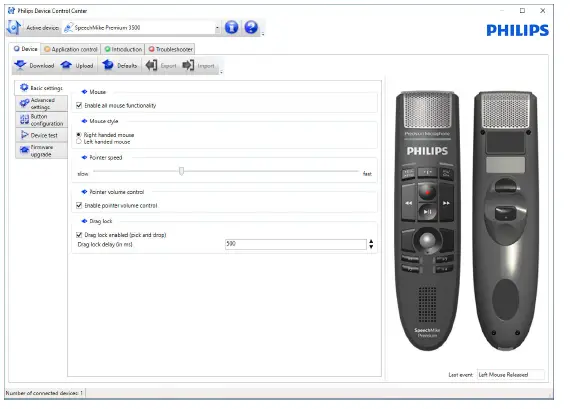The image size is (570, 409).
Task: Click the trackball on SpeechMike front image
Action: [x=427, y=240]
